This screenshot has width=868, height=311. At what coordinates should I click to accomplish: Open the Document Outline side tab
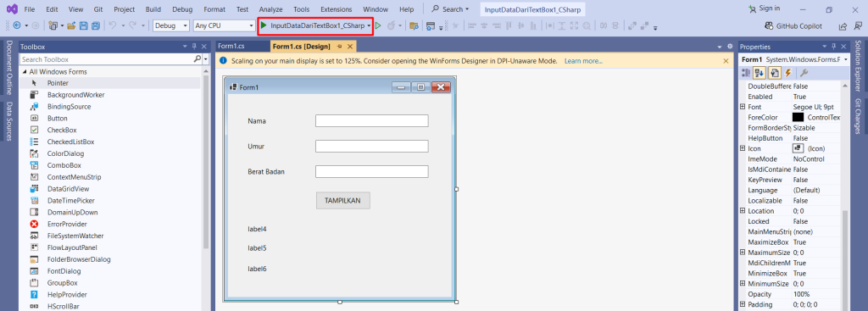(x=9, y=68)
